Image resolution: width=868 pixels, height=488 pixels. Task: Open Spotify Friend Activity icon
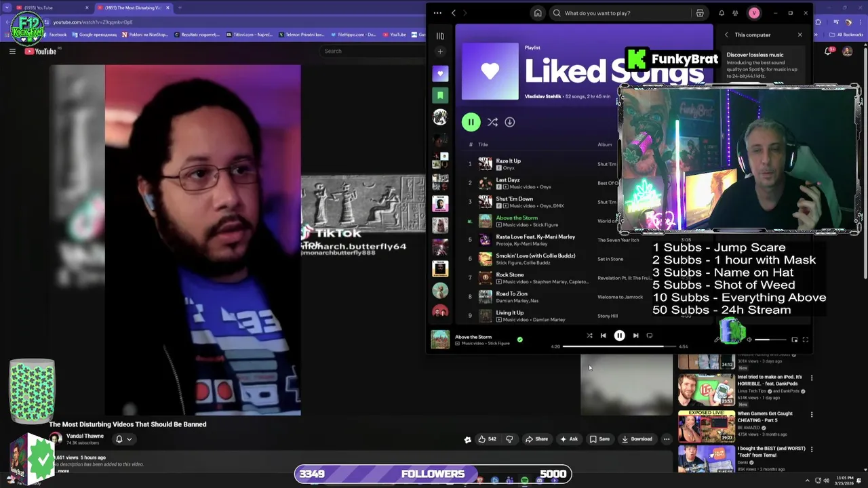[735, 13]
